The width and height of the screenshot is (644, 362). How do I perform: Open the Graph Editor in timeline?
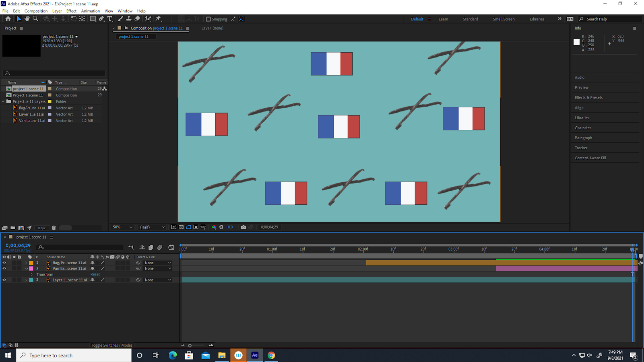[171, 247]
